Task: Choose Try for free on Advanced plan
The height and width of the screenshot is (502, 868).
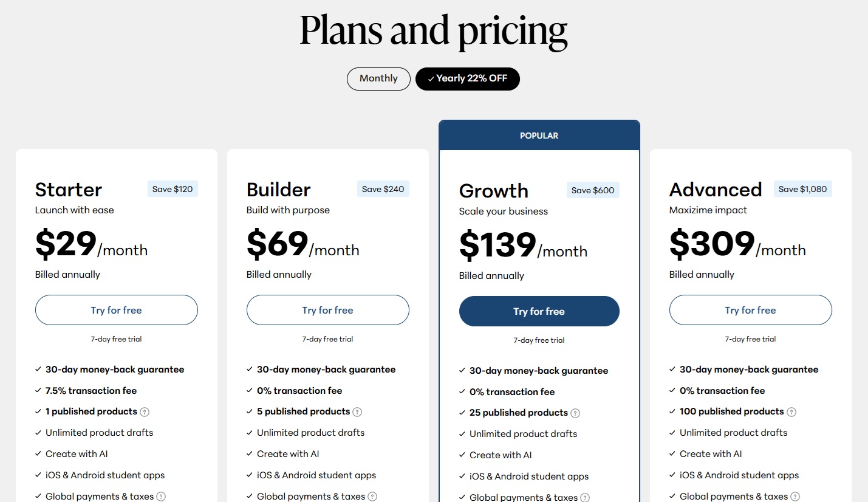Action: (750, 310)
